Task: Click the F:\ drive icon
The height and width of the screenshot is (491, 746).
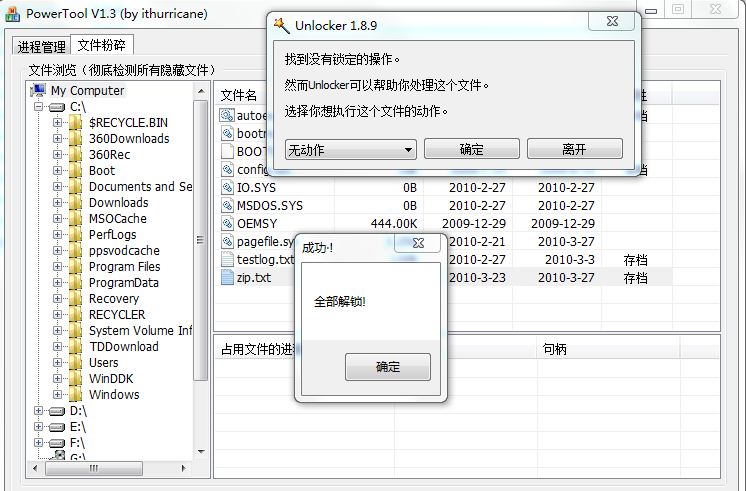Action: (x=57, y=443)
